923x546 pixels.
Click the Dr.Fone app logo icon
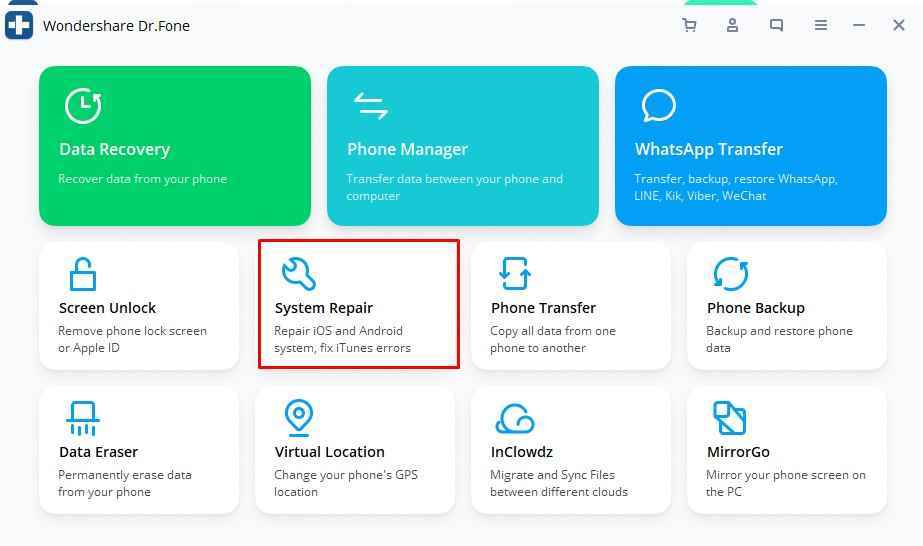click(x=19, y=25)
